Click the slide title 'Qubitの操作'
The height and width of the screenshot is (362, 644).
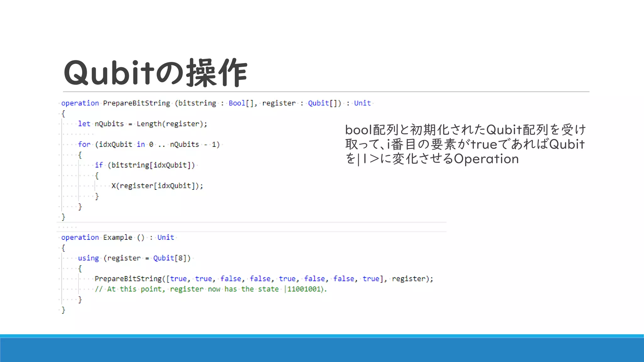pos(156,73)
